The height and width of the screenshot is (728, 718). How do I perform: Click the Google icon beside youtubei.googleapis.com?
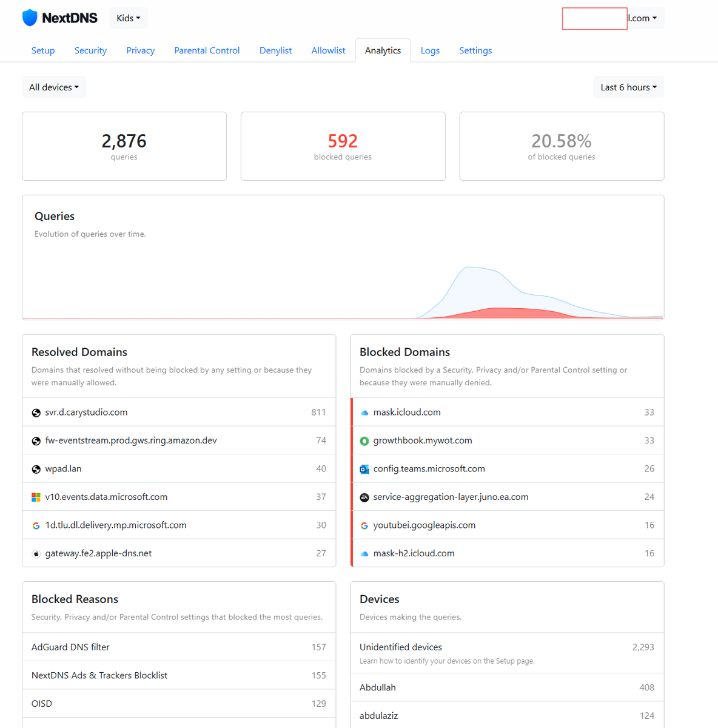click(x=364, y=525)
